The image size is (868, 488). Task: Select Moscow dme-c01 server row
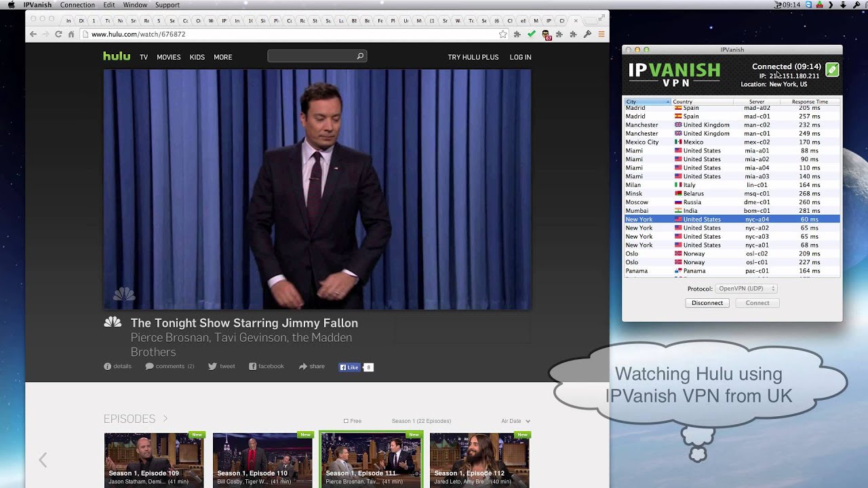(732, 202)
